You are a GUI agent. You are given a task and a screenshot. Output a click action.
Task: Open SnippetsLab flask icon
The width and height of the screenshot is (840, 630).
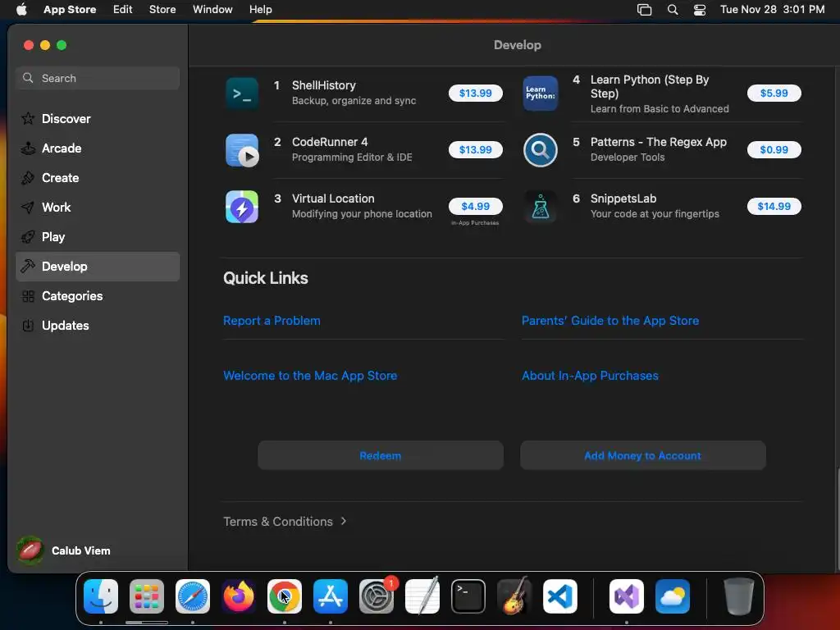coord(540,207)
